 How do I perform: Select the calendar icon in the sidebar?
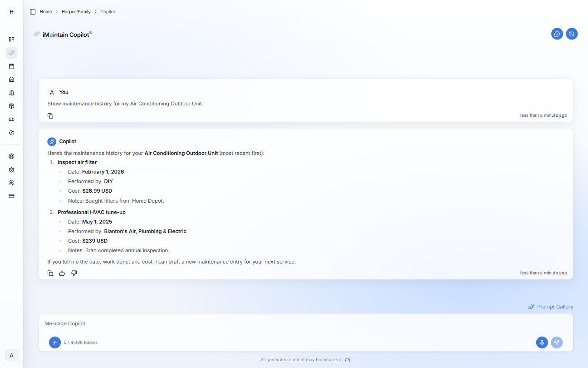11,66
